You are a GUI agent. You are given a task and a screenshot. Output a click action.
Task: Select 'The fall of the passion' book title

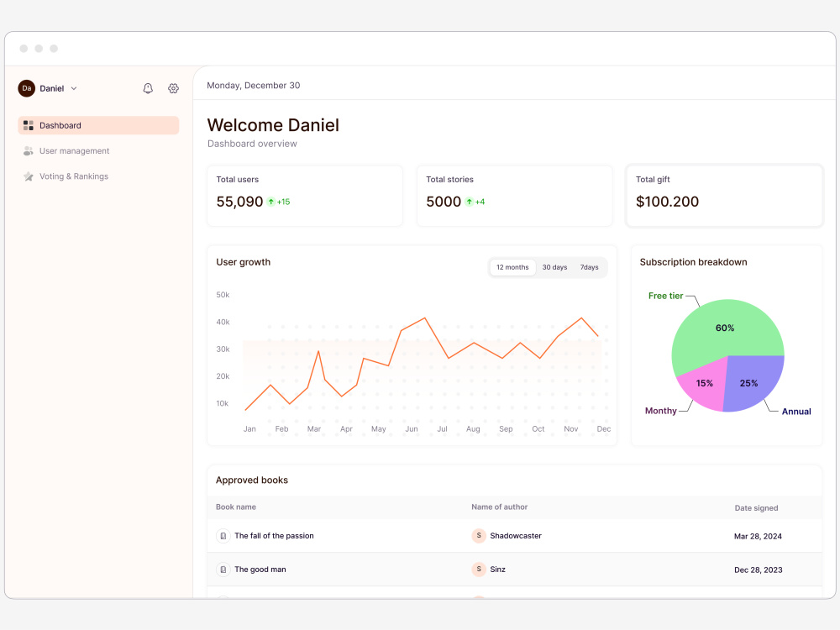pyautogui.click(x=274, y=536)
